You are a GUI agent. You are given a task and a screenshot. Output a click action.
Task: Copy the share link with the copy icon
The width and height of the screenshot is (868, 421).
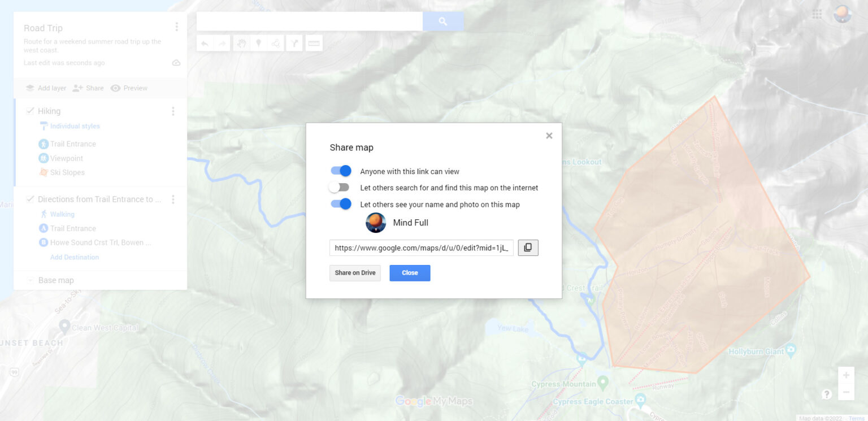point(528,248)
